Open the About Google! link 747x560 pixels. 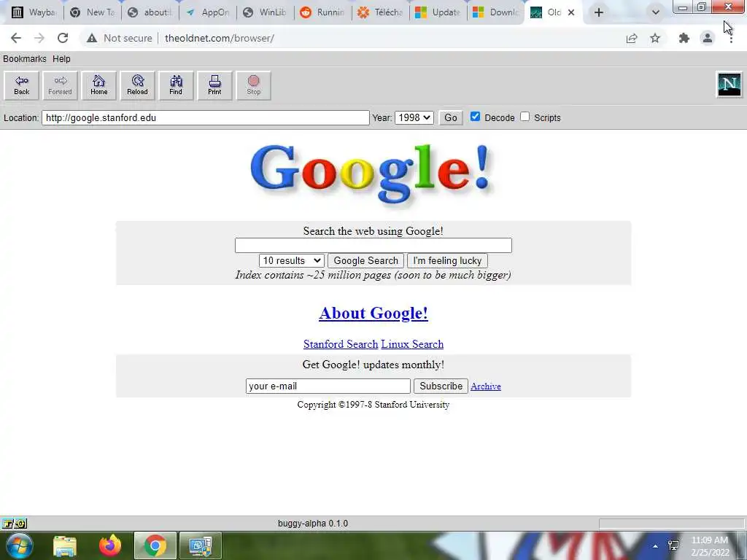click(373, 314)
